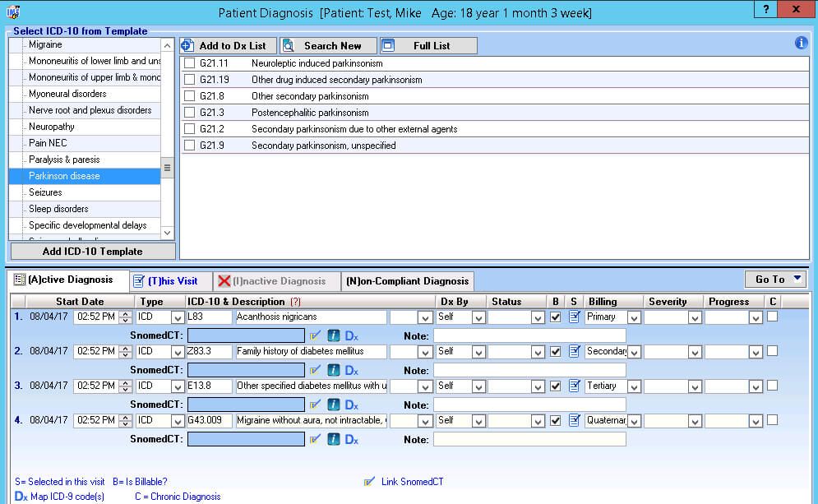Image resolution: width=818 pixels, height=504 pixels.
Task: Click Add ICD-10 Template button
Action: (92, 252)
